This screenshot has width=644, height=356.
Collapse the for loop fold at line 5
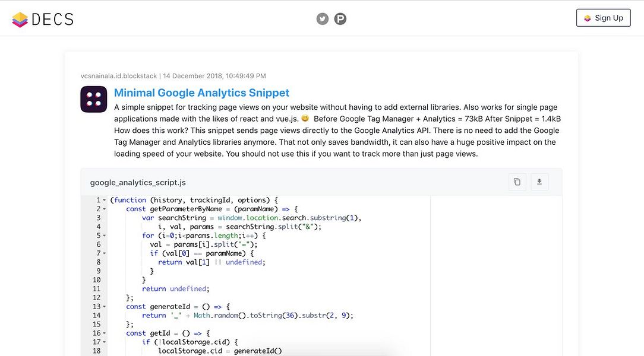point(105,236)
